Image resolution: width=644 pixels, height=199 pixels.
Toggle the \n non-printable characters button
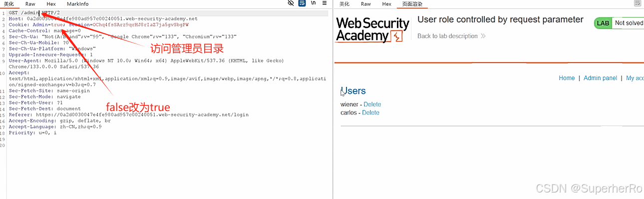(x=313, y=3)
